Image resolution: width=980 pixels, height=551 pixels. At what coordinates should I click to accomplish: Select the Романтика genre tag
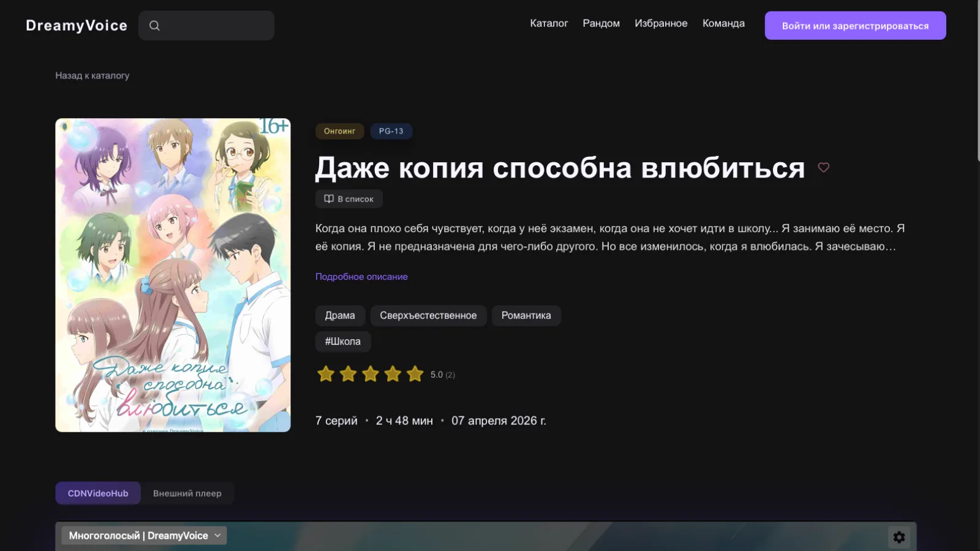[526, 315]
